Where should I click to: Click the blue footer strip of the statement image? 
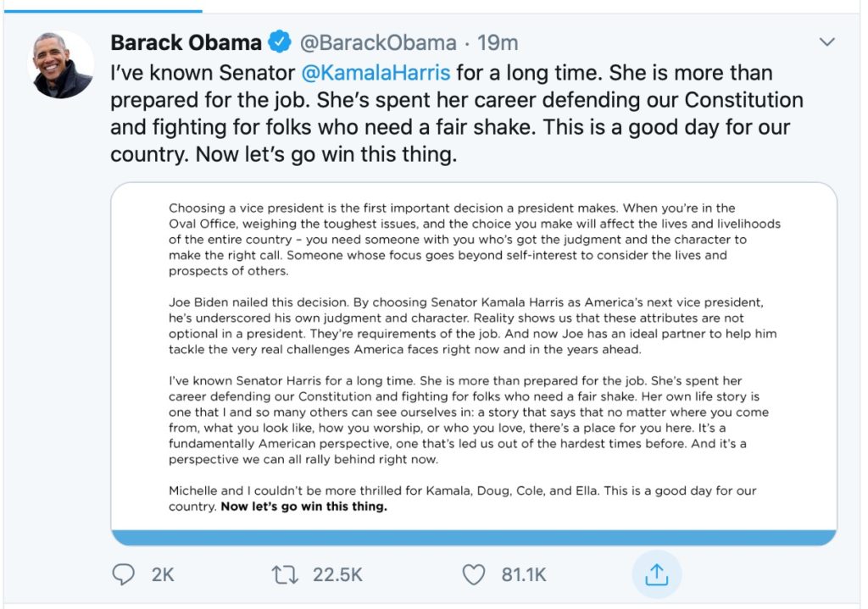[x=474, y=538]
